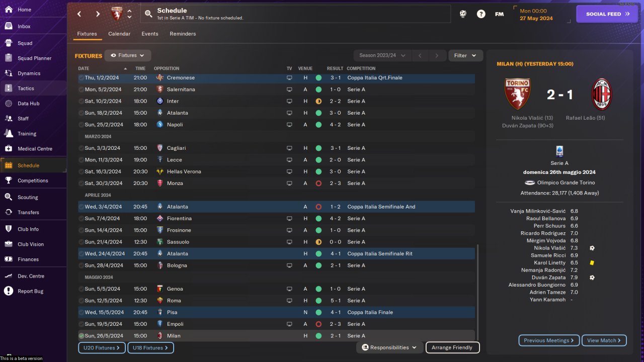Go to the previous season arrow
The height and width of the screenshot is (362, 644).
[420, 55]
